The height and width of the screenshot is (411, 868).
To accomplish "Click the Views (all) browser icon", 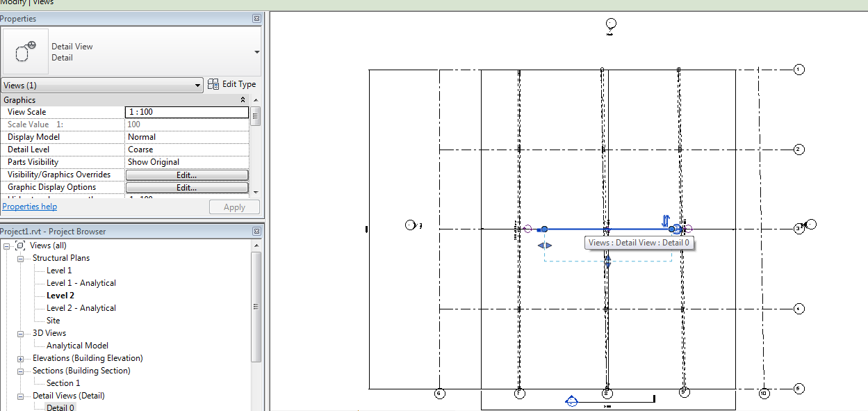I will (20, 245).
